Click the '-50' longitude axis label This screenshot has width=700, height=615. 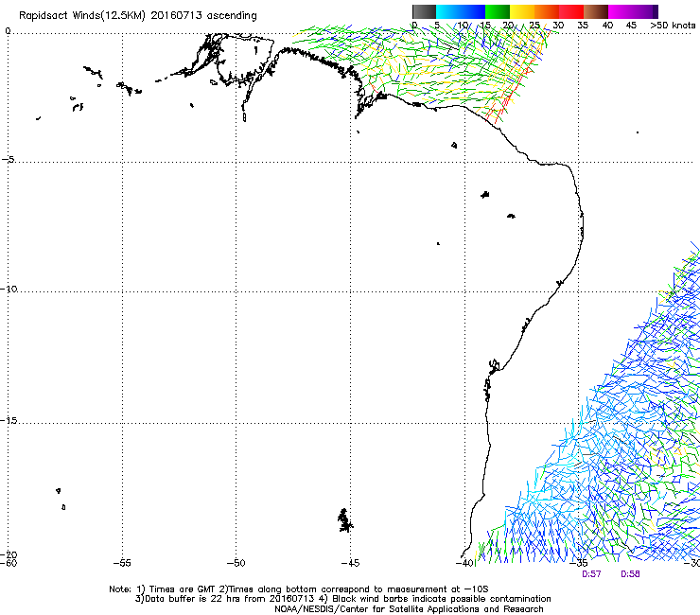(236, 563)
